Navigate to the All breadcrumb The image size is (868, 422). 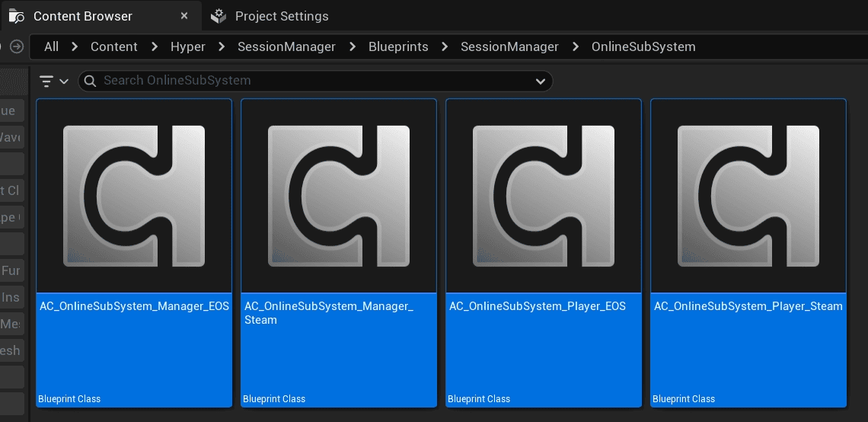pyautogui.click(x=52, y=46)
